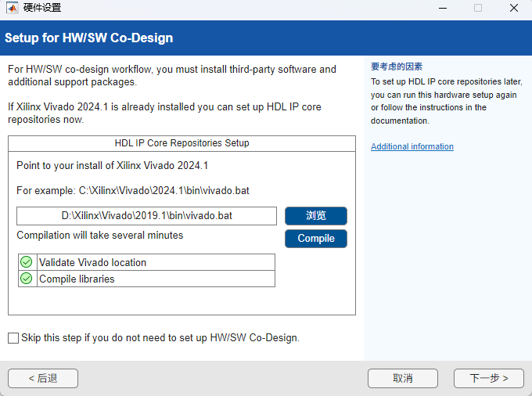Viewport: 532px width, 396px height.
Task: Click Compilation will take several minutes text
Action: (x=100, y=235)
